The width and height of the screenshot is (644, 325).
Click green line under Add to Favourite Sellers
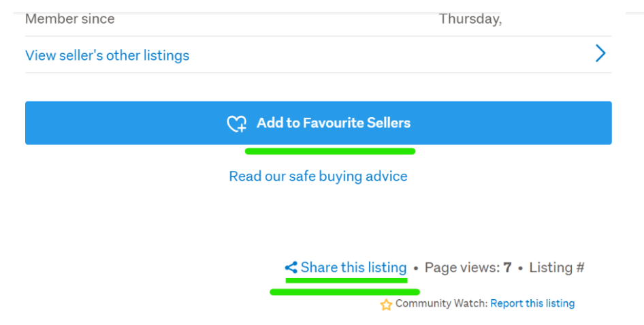pos(330,151)
